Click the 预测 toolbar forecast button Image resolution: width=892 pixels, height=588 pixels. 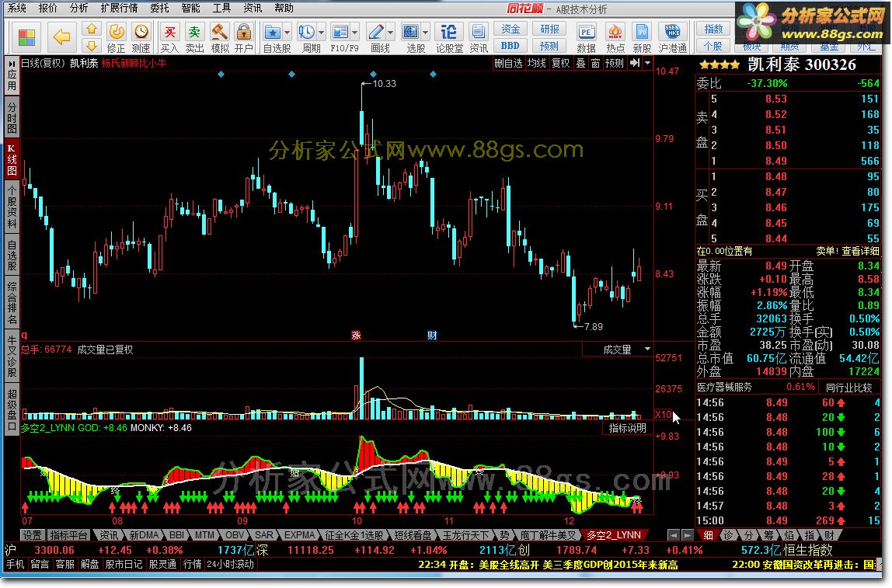[549, 46]
